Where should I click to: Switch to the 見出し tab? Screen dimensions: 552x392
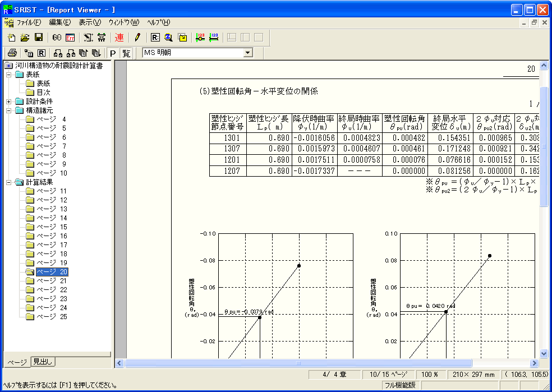pos(43,361)
